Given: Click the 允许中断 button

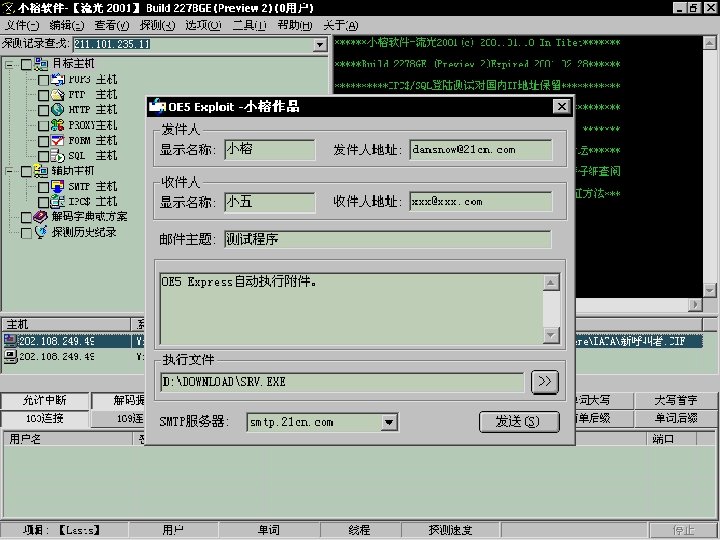Looking at the screenshot, I should pyautogui.click(x=45, y=400).
